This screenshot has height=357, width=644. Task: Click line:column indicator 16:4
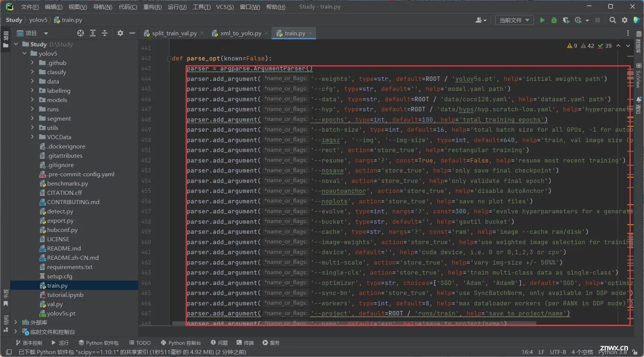click(527, 352)
